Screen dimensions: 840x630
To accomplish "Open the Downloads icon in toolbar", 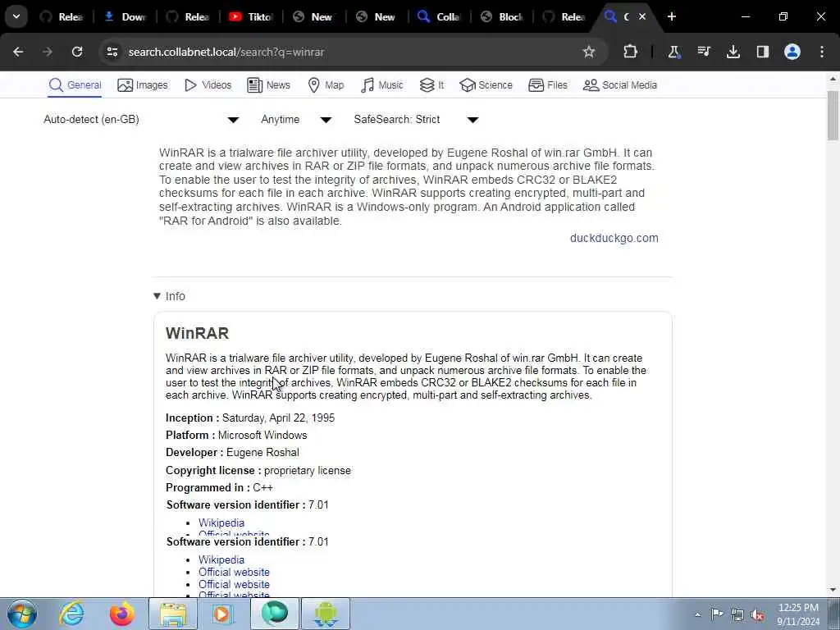I will tap(733, 52).
